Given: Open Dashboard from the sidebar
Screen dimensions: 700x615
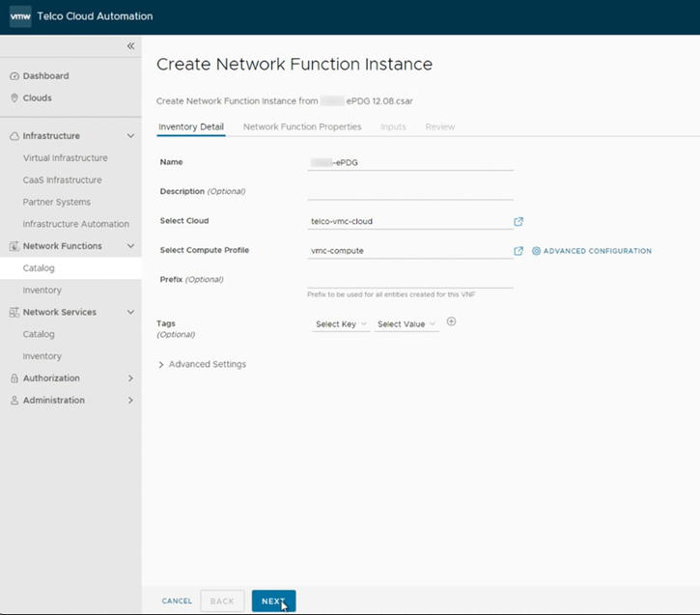Looking at the screenshot, I should pyautogui.click(x=45, y=76).
